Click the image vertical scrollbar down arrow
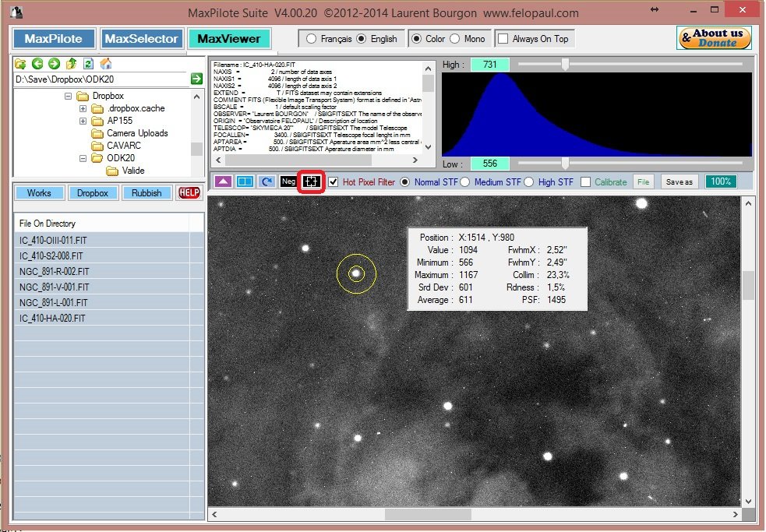 (x=748, y=501)
